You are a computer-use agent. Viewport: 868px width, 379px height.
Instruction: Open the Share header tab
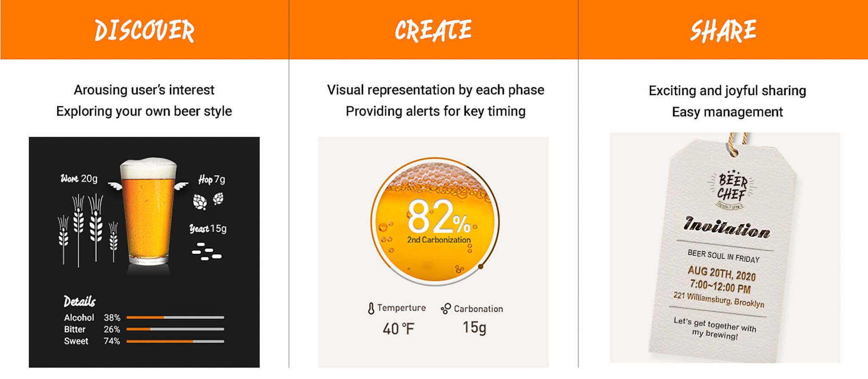tap(723, 30)
